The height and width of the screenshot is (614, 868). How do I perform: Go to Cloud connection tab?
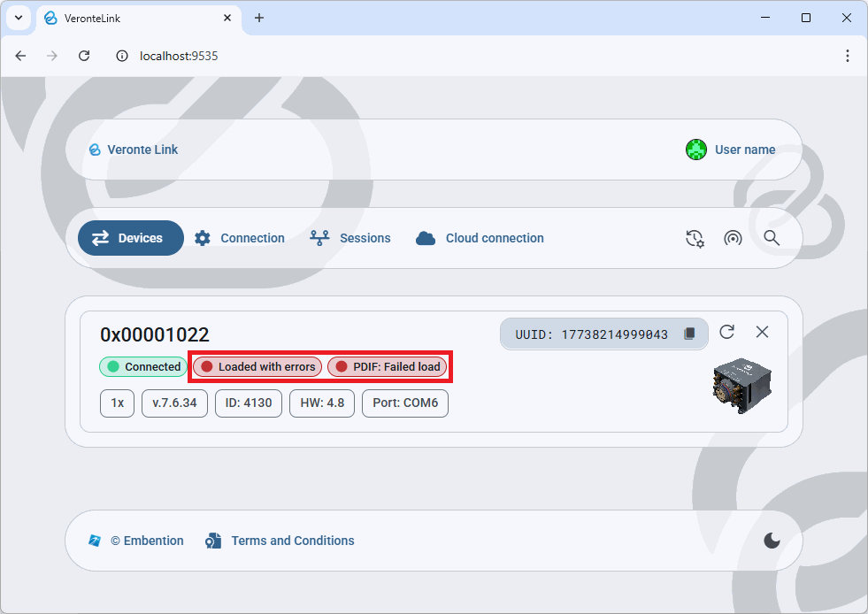(x=480, y=238)
